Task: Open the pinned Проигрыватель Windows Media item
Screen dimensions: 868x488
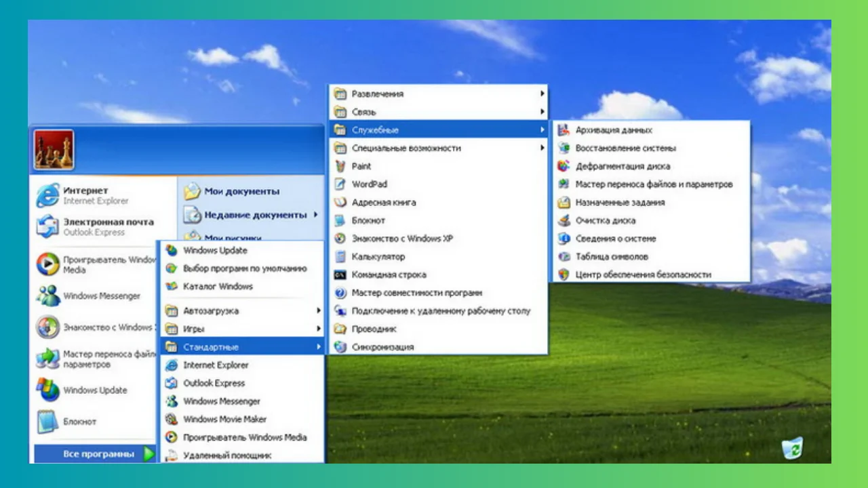Action: click(95, 264)
